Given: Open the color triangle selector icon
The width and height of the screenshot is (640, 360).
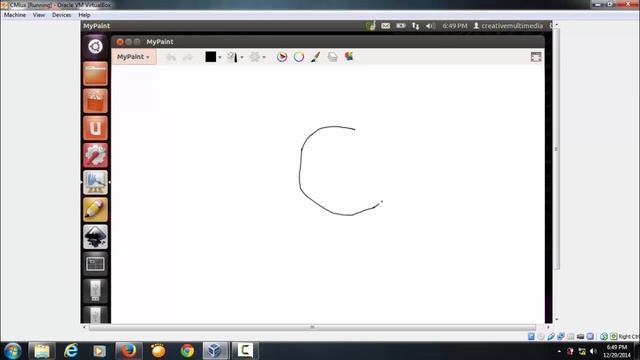Looking at the screenshot, I should [282, 57].
